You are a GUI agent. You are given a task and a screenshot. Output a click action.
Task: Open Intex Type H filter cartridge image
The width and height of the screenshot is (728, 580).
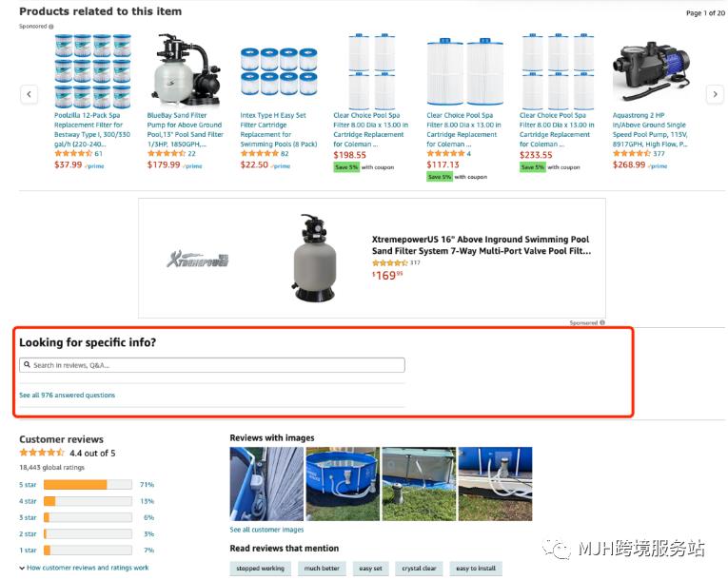point(279,71)
